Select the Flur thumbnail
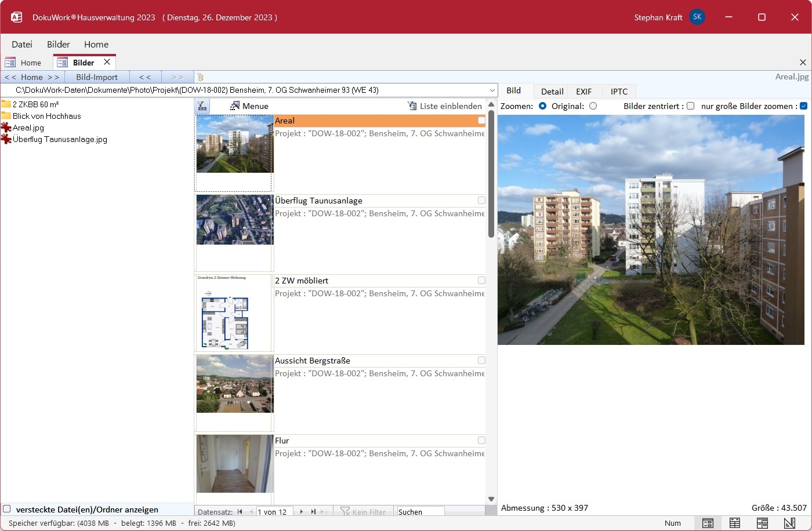The height and width of the screenshot is (531, 812). click(x=234, y=464)
